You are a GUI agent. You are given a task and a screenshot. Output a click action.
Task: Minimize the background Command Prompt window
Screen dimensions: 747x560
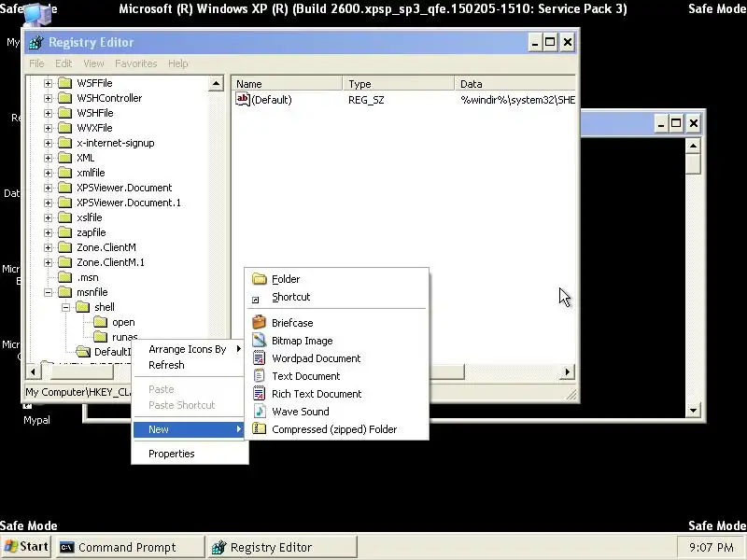(x=660, y=124)
